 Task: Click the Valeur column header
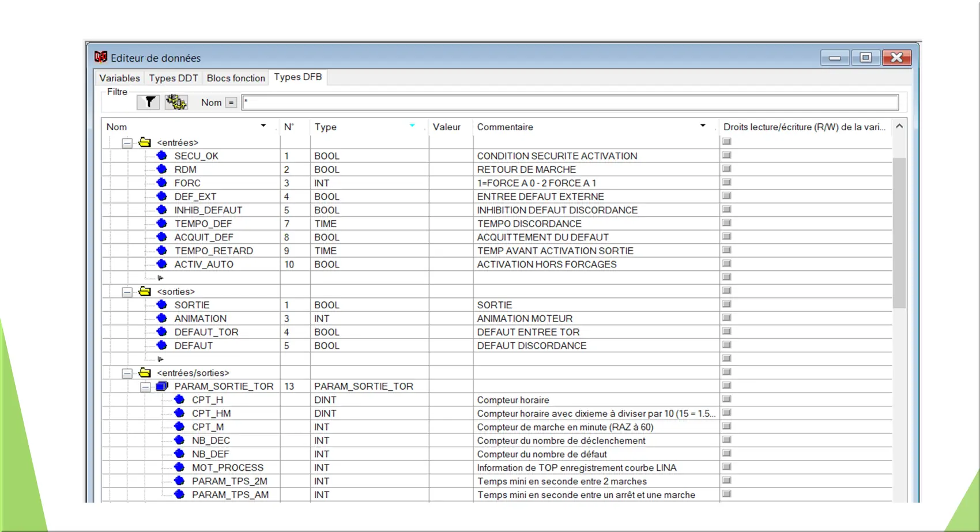tap(451, 127)
